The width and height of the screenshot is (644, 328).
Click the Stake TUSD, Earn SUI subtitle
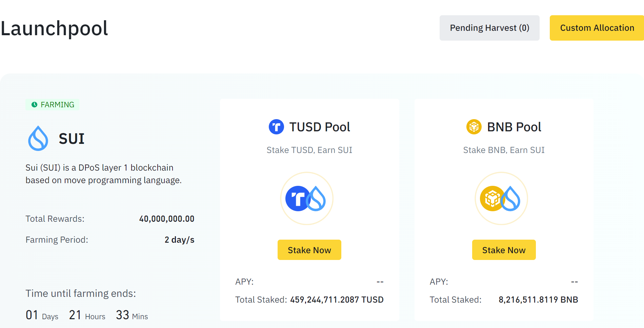click(x=309, y=150)
